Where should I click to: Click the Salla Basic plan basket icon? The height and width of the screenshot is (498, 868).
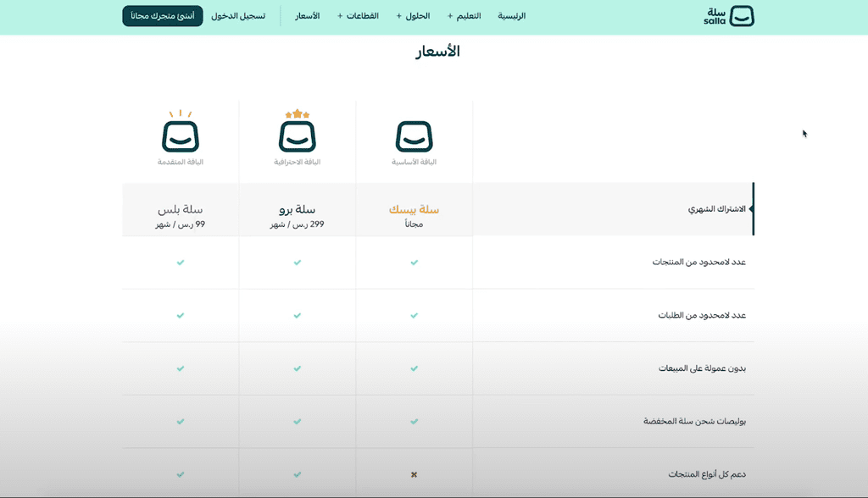click(414, 136)
